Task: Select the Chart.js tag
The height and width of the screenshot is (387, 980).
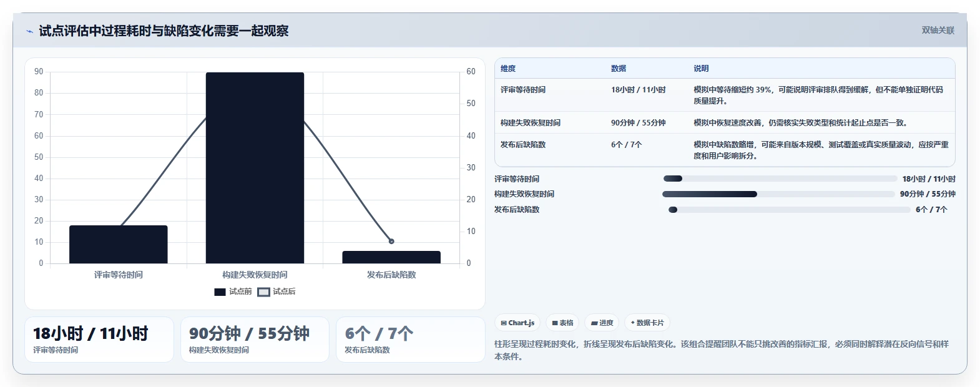Action: (x=517, y=323)
